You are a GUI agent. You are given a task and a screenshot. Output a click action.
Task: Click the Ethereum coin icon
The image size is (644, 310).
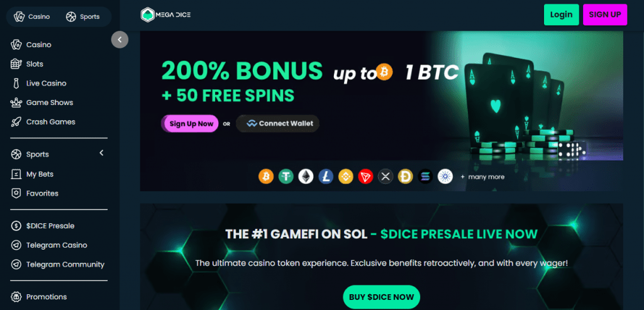(306, 177)
